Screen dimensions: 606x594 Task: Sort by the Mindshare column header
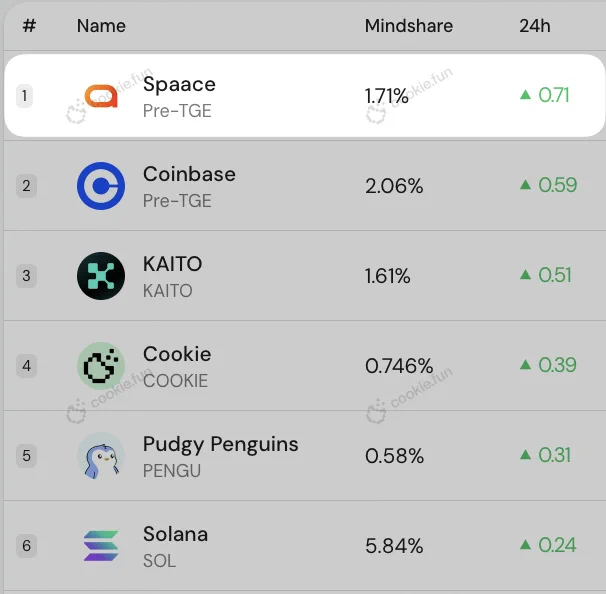pos(409,26)
